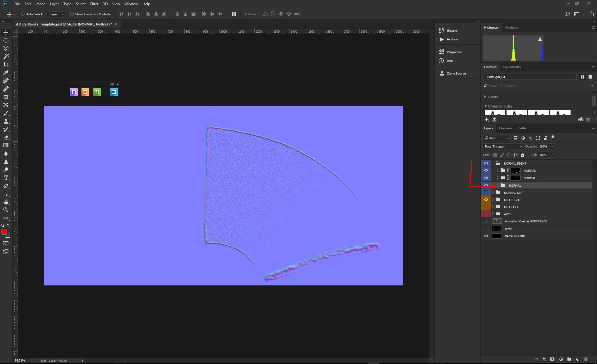This screenshot has height=364, width=597.
Task: Select the Content-Aware Move tool
Action: pos(6,105)
